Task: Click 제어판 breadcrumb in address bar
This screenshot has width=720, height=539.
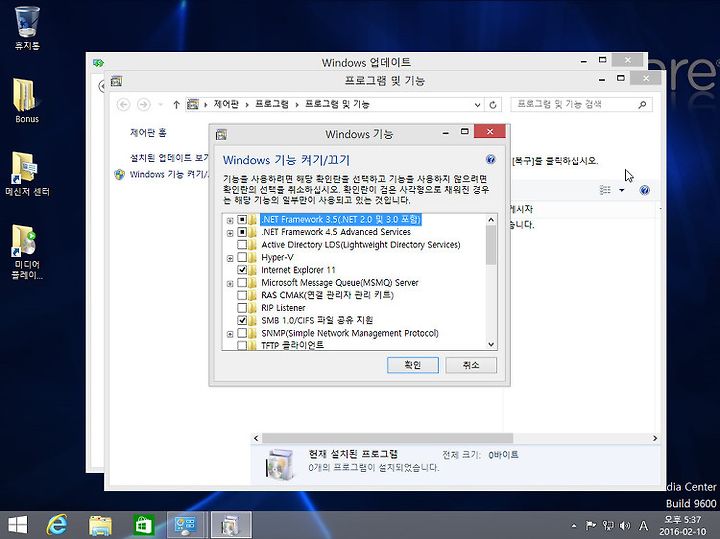Action: coord(226,104)
